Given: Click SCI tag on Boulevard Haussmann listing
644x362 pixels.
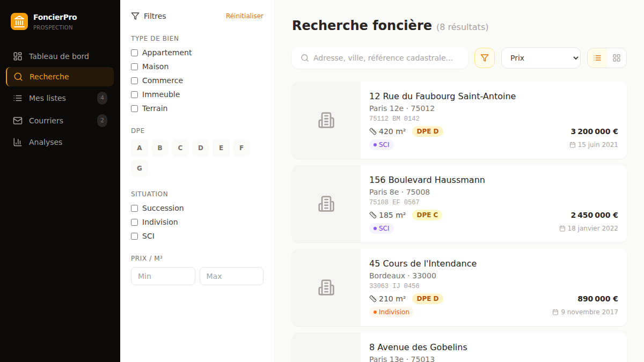Looking at the screenshot, I should (382, 228).
